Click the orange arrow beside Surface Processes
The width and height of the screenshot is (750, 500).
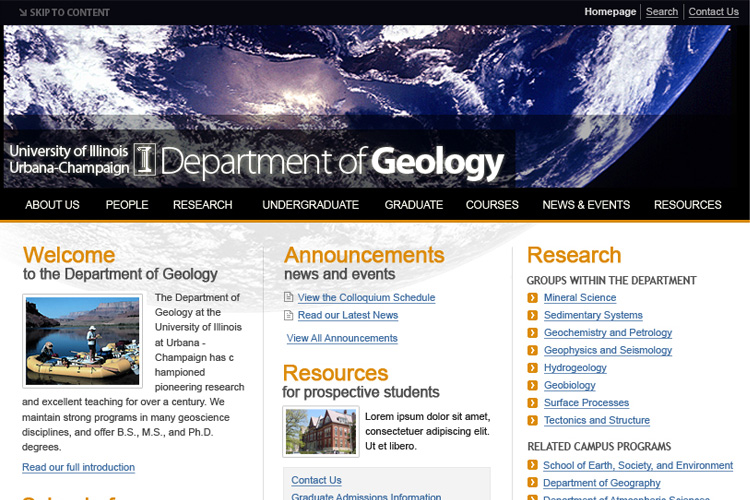click(x=532, y=403)
